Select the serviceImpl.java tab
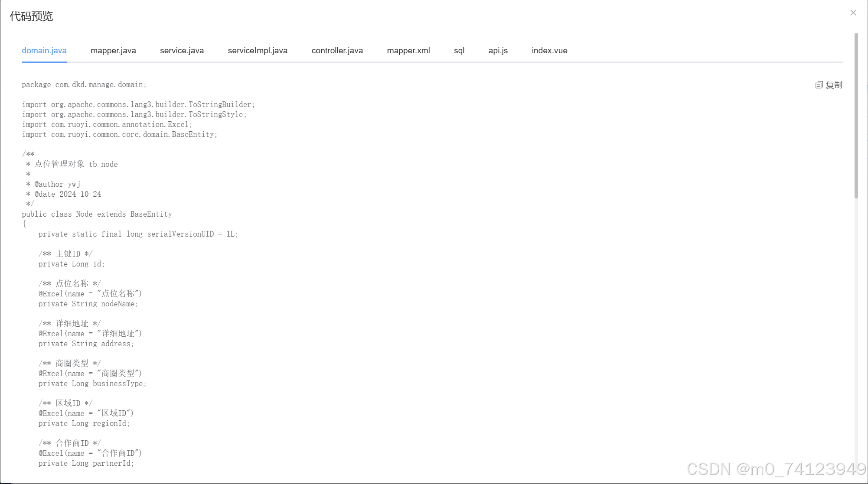The height and width of the screenshot is (484, 868). (x=258, y=51)
